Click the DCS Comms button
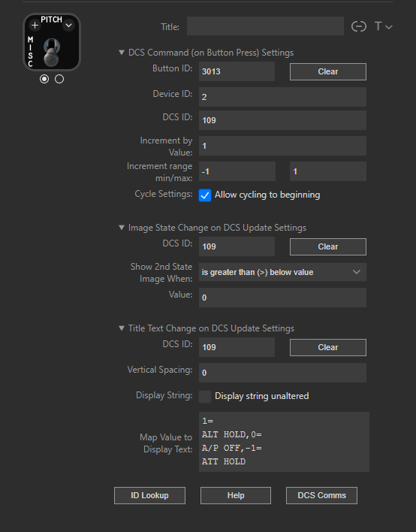This screenshot has height=532, width=416. coord(321,496)
